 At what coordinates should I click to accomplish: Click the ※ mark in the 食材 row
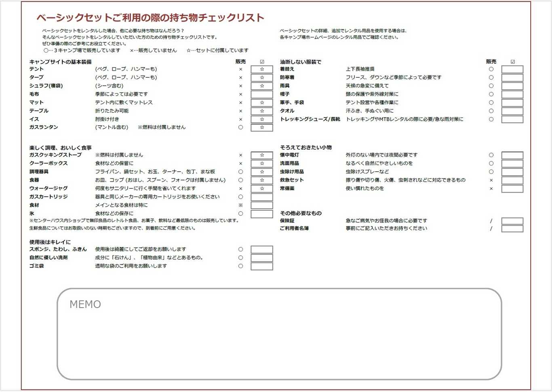(240, 205)
